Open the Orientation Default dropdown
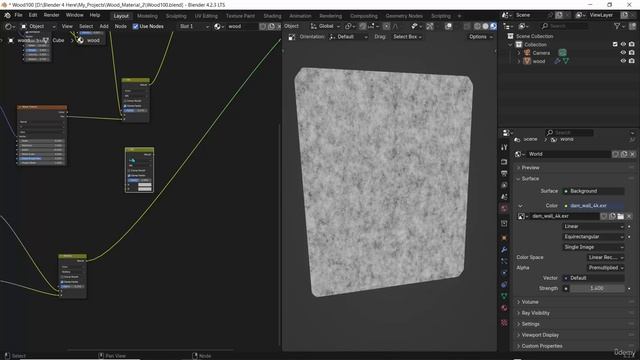The width and height of the screenshot is (640, 360). tap(348, 37)
